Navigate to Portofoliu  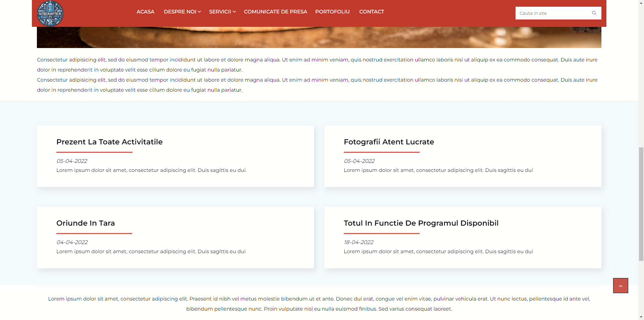click(332, 12)
